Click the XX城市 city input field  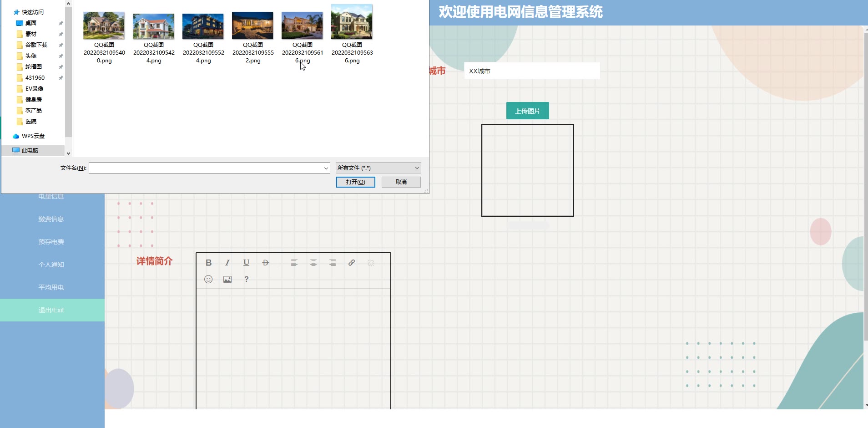click(532, 71)
